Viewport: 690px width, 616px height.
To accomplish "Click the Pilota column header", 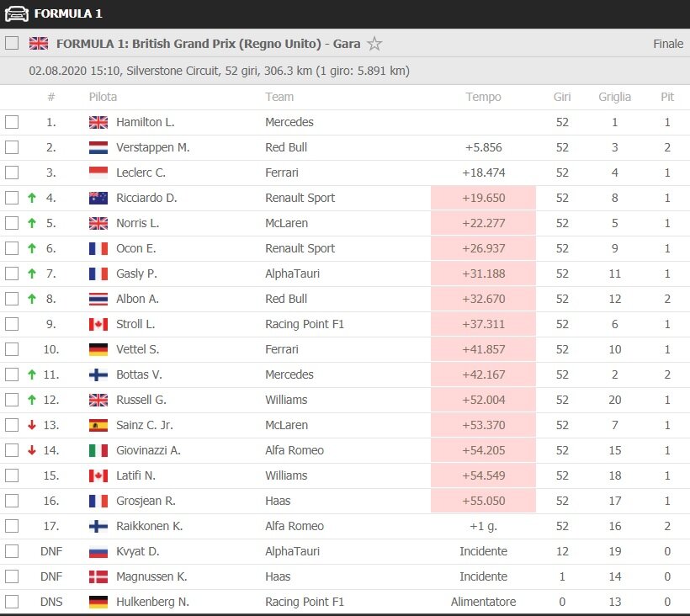I will pyautogui.click(x=103, y=97).
